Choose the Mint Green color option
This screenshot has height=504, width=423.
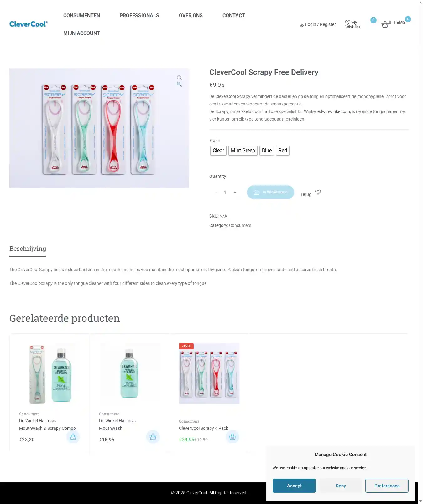tap(243, 151)
